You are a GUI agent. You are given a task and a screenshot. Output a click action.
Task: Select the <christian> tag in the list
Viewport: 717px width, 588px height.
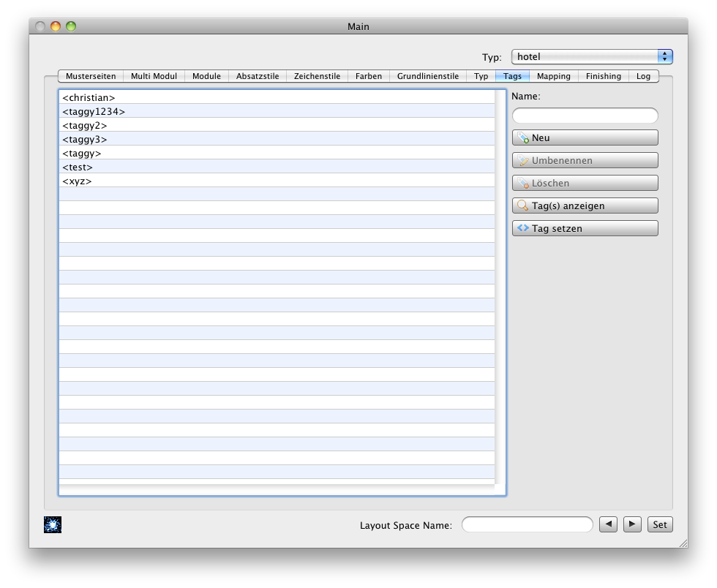(89, 97)
